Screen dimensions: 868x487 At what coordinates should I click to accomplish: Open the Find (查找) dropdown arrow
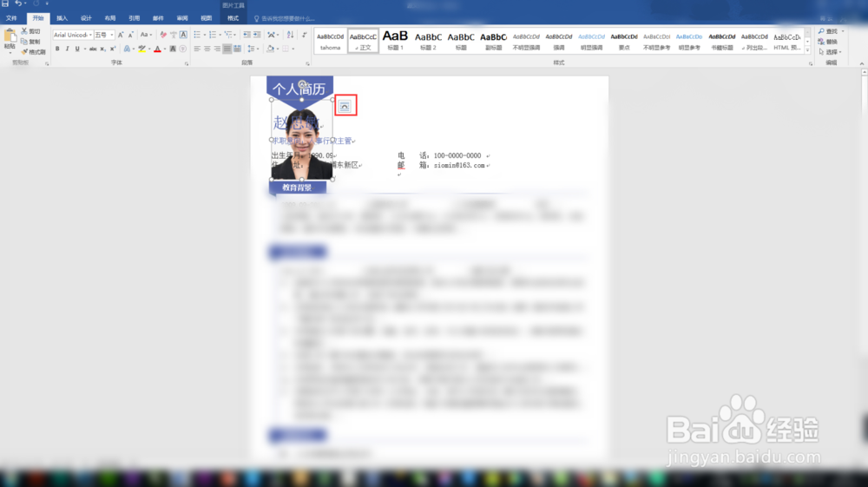click(x=843, y=31)
